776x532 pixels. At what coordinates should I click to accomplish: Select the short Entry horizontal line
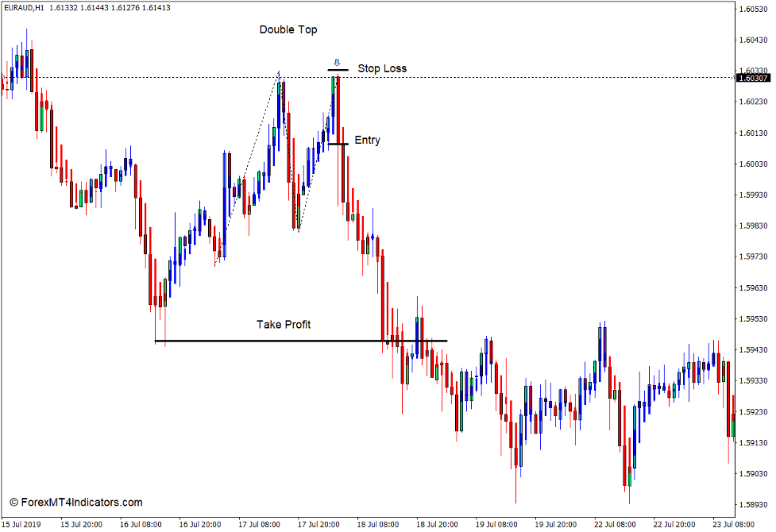coord(336,144)
